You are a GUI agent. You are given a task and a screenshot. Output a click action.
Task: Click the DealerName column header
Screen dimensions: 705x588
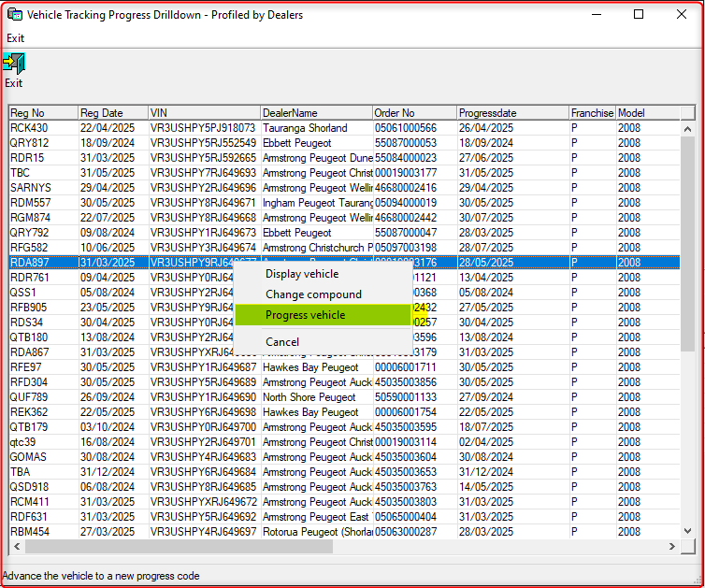(315, 113)
